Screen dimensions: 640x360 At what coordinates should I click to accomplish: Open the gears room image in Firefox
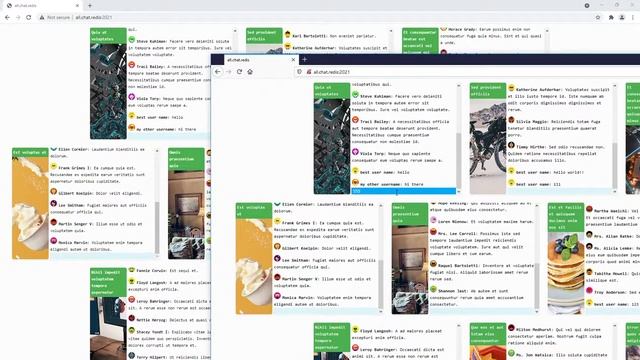[332, 146]
